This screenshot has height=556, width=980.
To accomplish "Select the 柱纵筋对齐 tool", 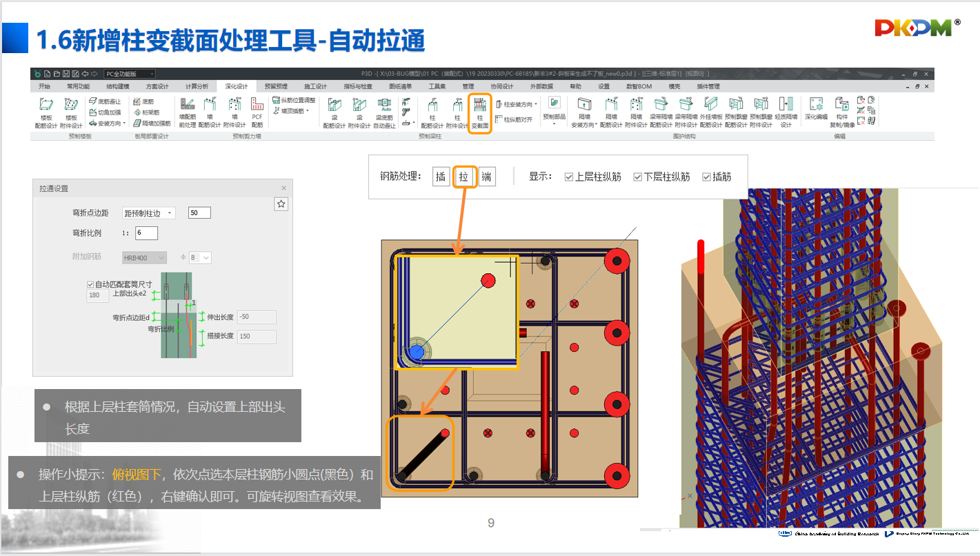I will (x=514, y=119).
